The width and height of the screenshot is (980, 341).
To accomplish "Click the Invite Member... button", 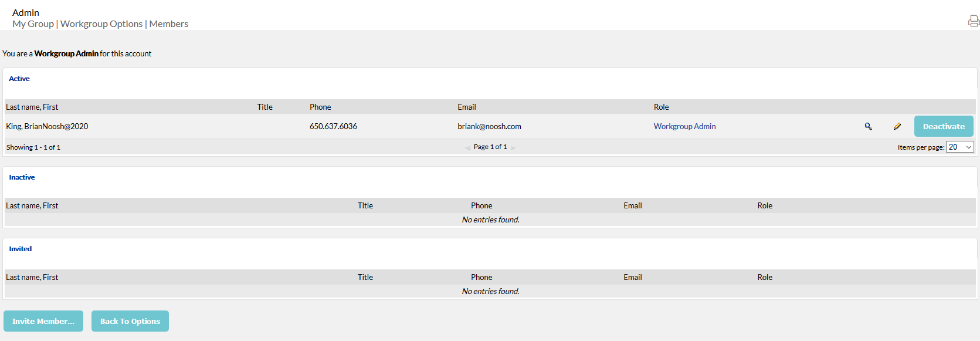I will click(43, 321).
